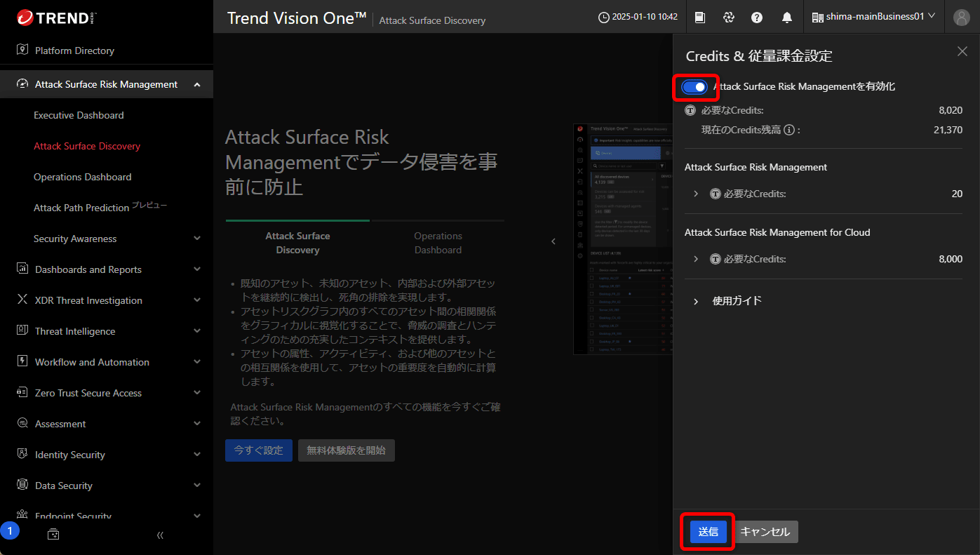Collapse Attack Surface Risk Management sidebar menu
The image size is (980, 555).
pos(197,85)
